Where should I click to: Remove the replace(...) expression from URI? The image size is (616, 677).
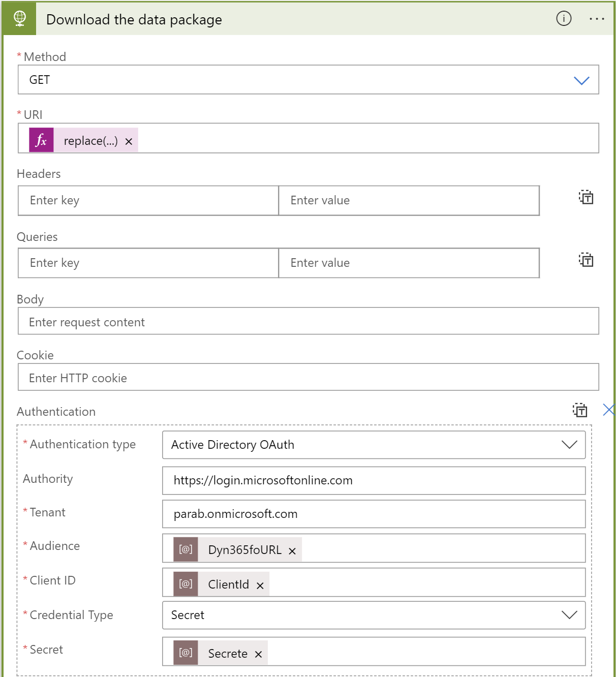click(129, 140)
